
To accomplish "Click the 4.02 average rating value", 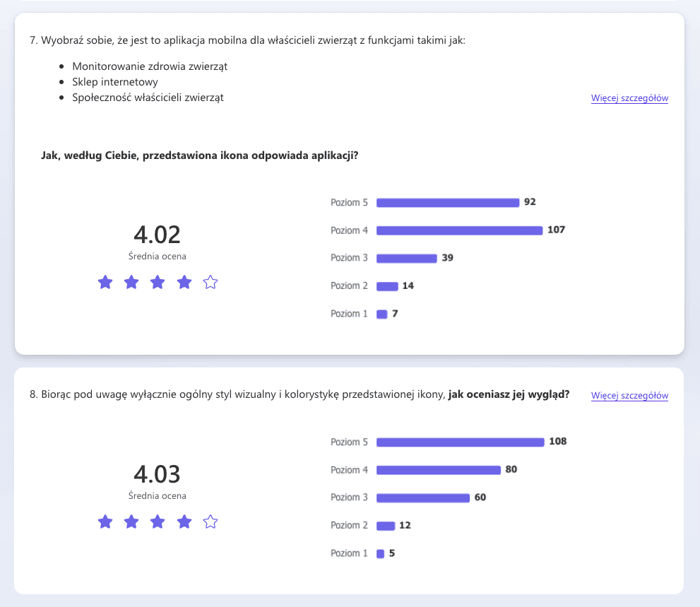I will [157, 235].
